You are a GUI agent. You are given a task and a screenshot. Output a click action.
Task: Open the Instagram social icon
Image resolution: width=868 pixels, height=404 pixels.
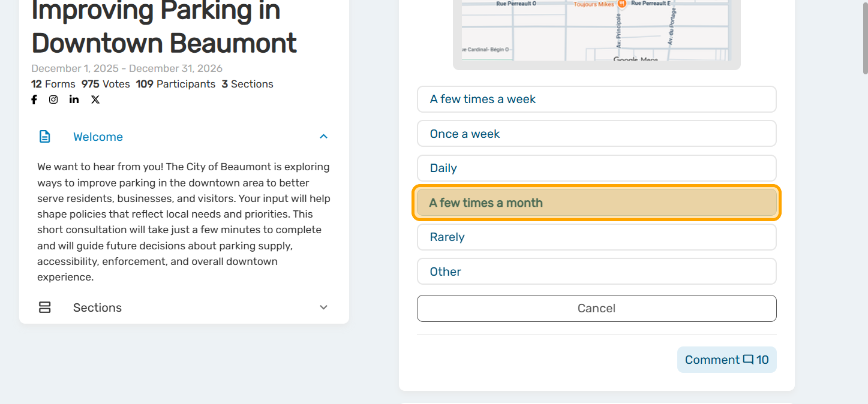53,100
